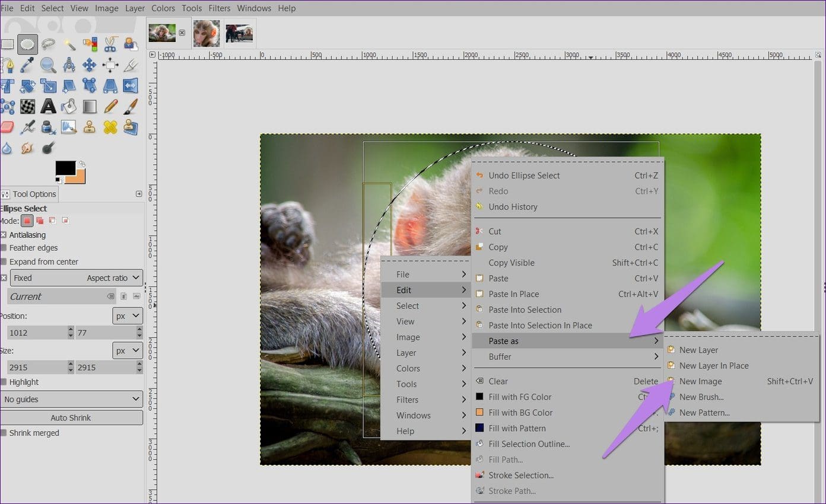Viewport: 826px width, 504px height.
Task: Open the foreground color black swatch
Action: click(x=64, y=167)
